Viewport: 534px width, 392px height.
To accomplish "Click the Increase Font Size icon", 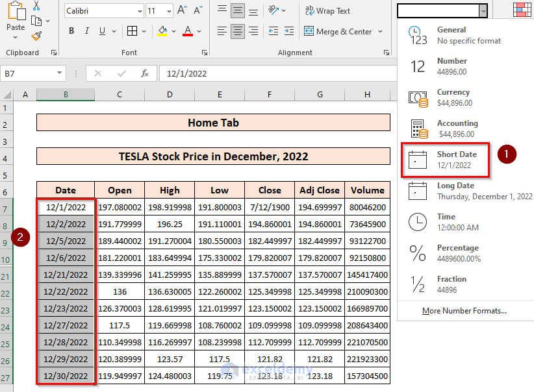I will pyautogui.click(x=182, y=10).
